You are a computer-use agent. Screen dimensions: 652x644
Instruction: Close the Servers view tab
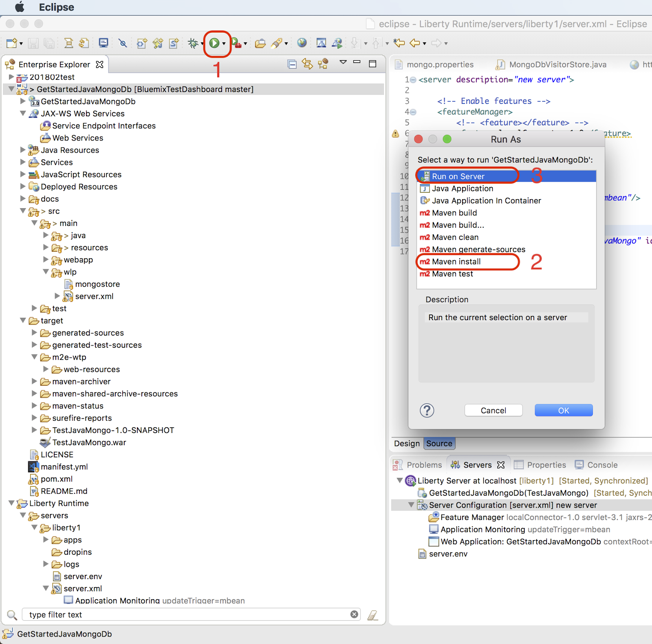pos(501,465)
